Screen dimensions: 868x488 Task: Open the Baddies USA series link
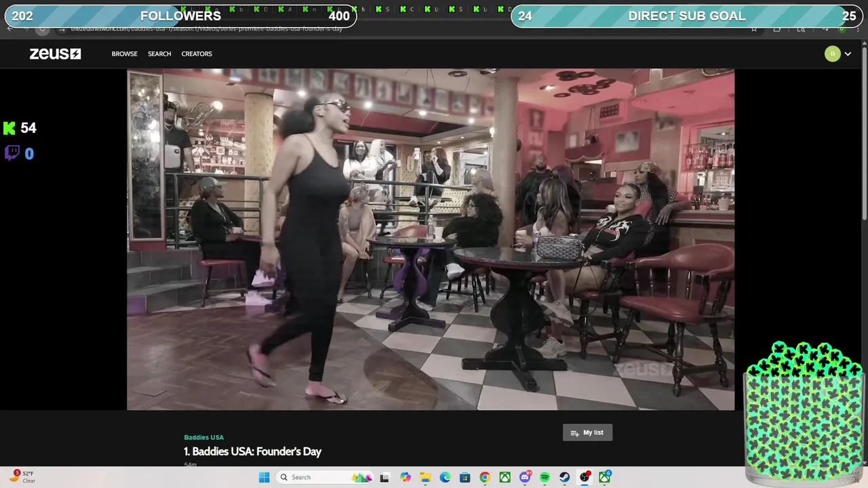click(x=203, y=437)
